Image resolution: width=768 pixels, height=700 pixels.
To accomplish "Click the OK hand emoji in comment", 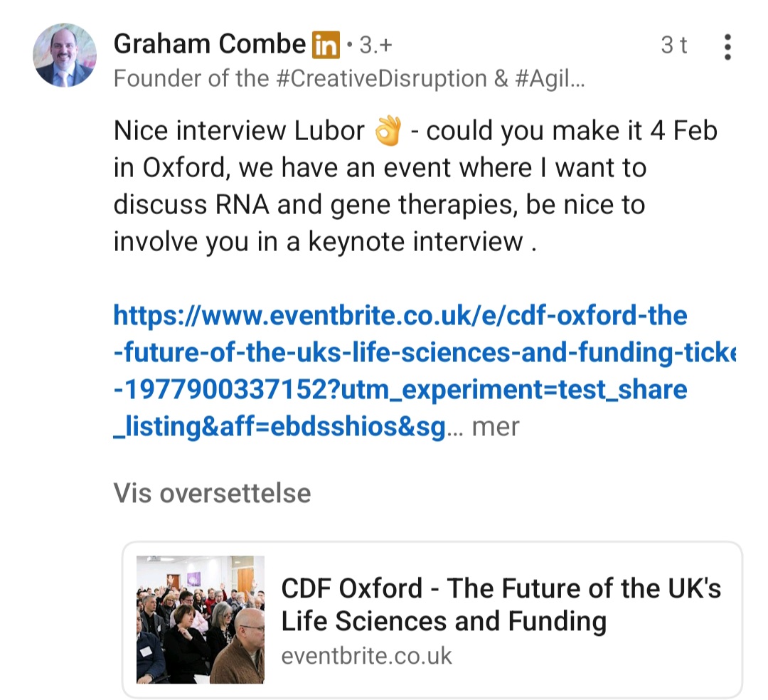I will click(388, 132).
